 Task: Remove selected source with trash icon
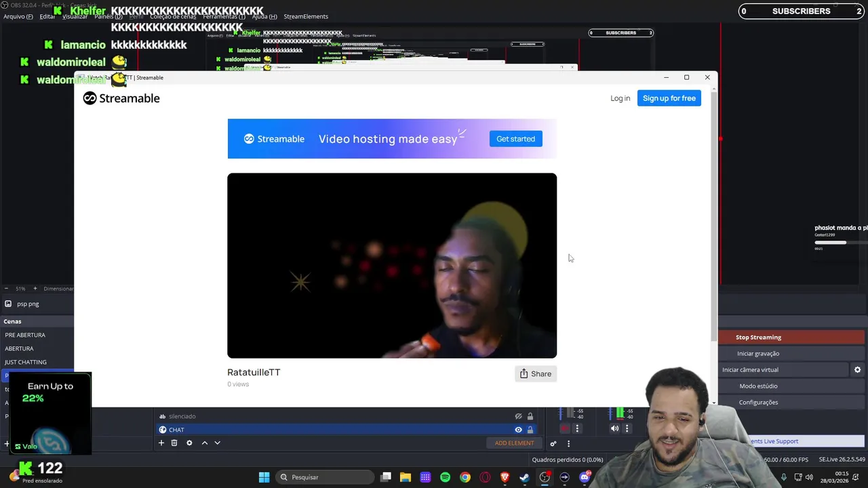tap(174, 443)
